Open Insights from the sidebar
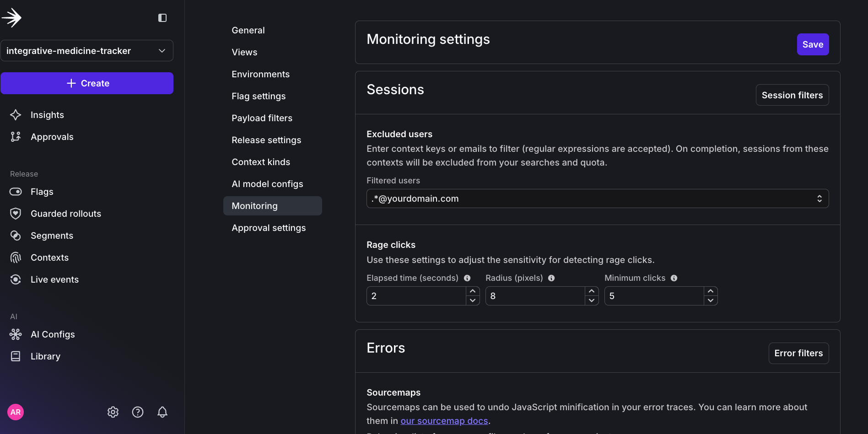Screen dimensions: 868x434 tap(47, 115)
